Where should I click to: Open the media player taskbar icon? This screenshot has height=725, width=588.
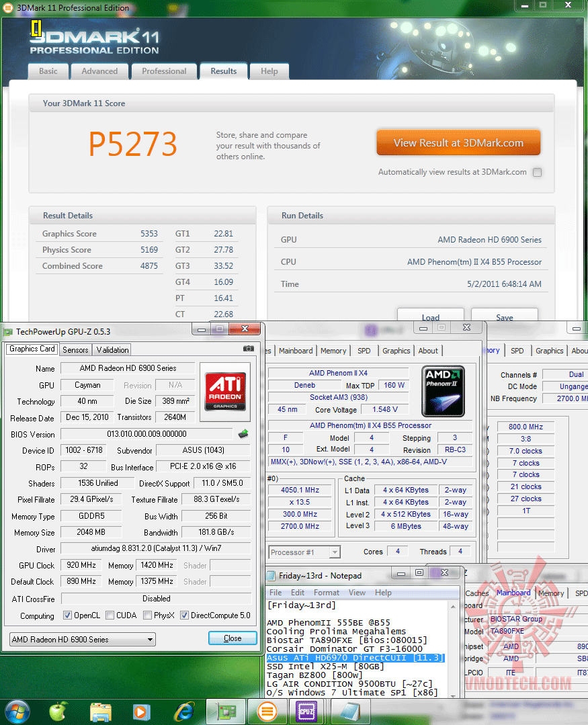(x=141, y=712)
